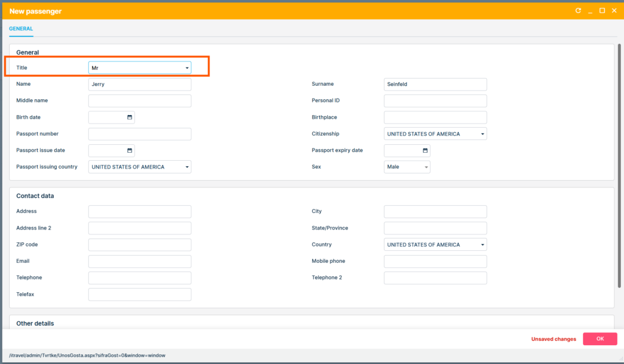This screenshot has height=364, width=624.
Task: Maximize the New passenger window
Action: point(602,10)
